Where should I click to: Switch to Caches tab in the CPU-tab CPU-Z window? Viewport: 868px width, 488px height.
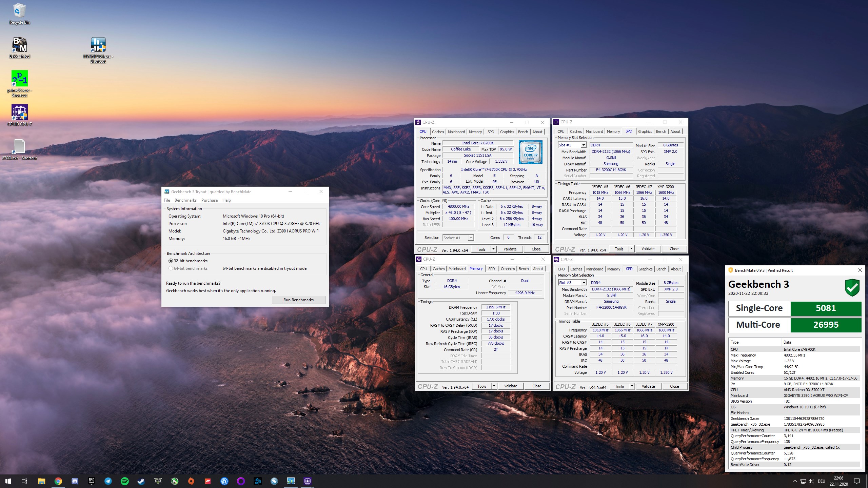pos(438,132)
